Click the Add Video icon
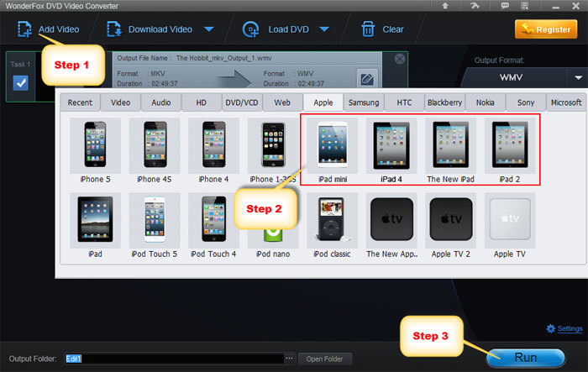588x372 pixels. click(24, 29)
